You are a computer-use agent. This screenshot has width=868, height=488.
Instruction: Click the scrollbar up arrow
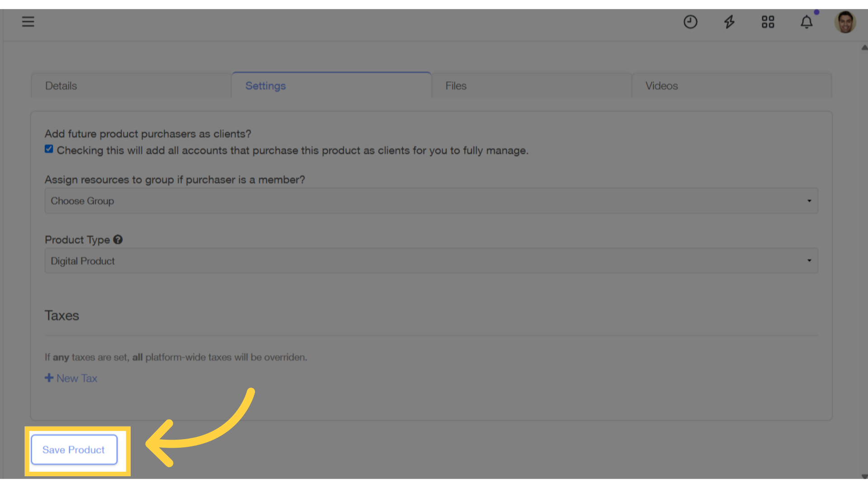pos(864,47)
